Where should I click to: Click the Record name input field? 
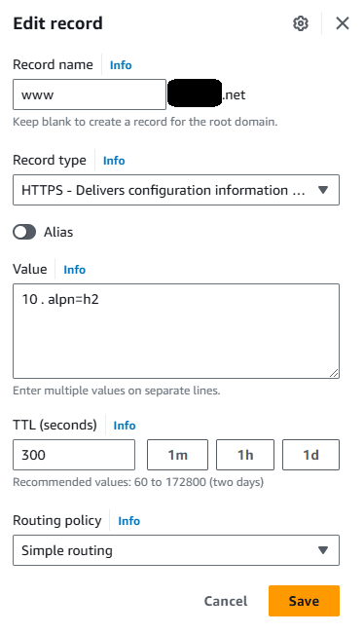point(90,94)
